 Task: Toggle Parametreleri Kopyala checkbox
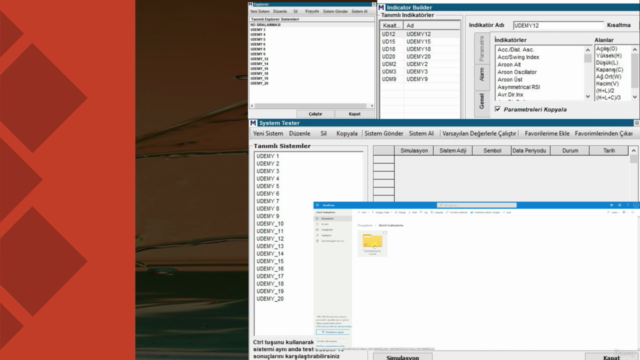coord(497,109)
